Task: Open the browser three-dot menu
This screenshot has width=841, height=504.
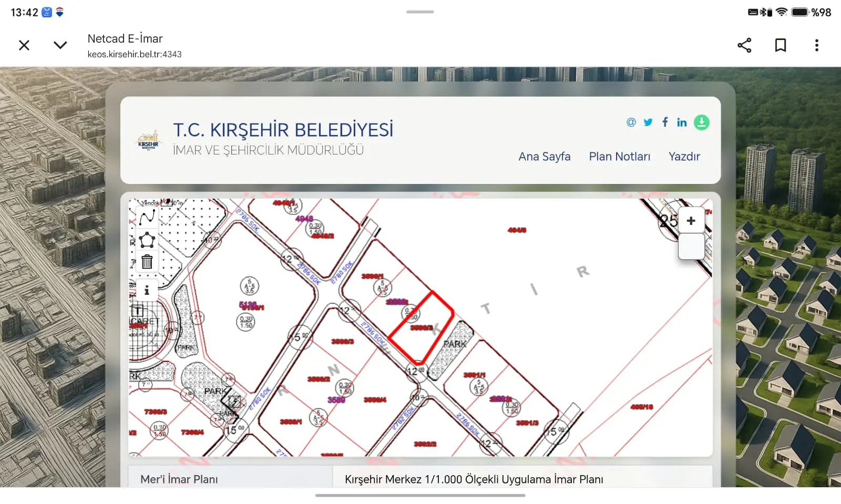Action: click(816, 45)
